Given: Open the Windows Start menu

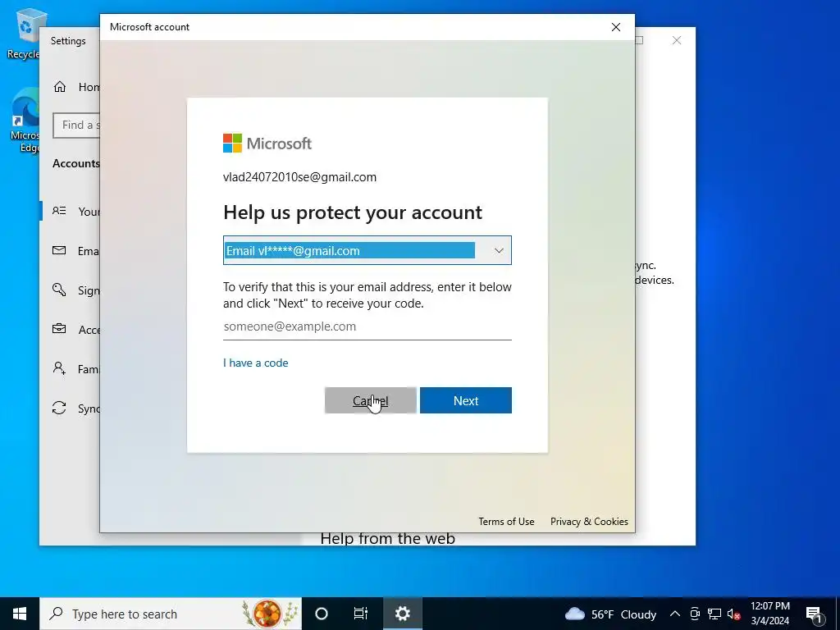Looking at the screenshot, I should click(x=20, y=614).
